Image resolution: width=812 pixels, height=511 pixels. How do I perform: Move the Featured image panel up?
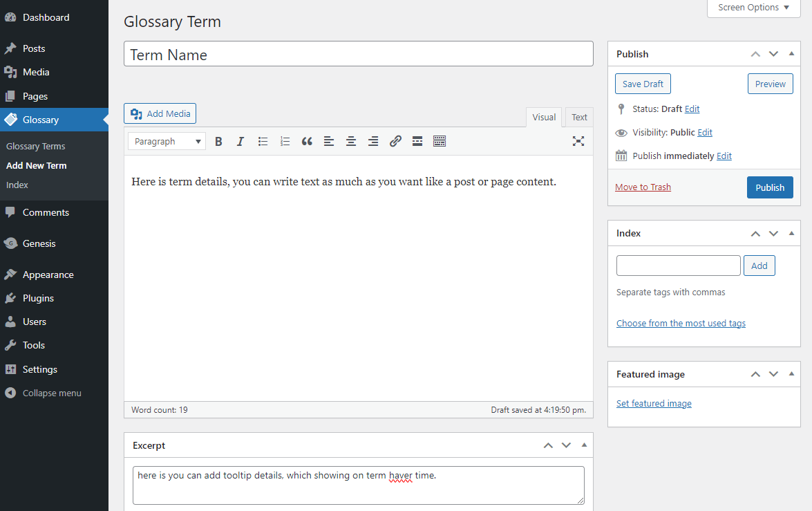[x=755, y=374]
